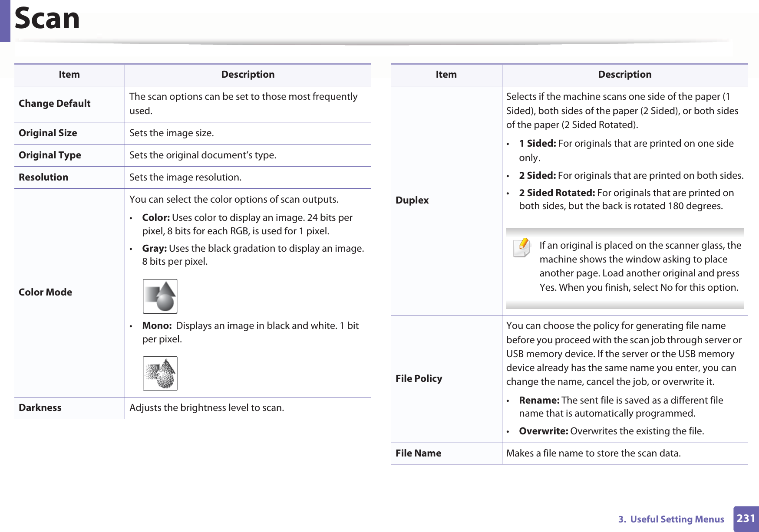Open the Useful Setting Menus chapter link
759x532 pixels.
click(x=671, y=519)
